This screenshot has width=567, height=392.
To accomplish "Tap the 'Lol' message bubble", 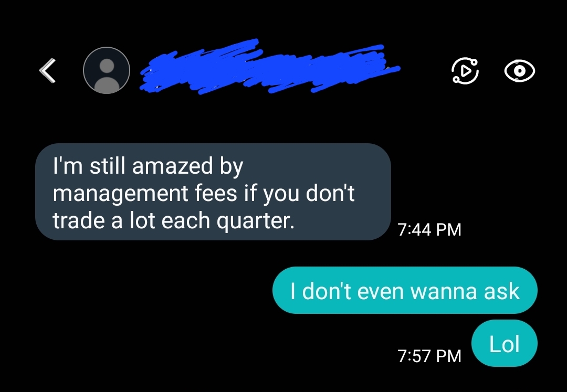I will (505, 343).
